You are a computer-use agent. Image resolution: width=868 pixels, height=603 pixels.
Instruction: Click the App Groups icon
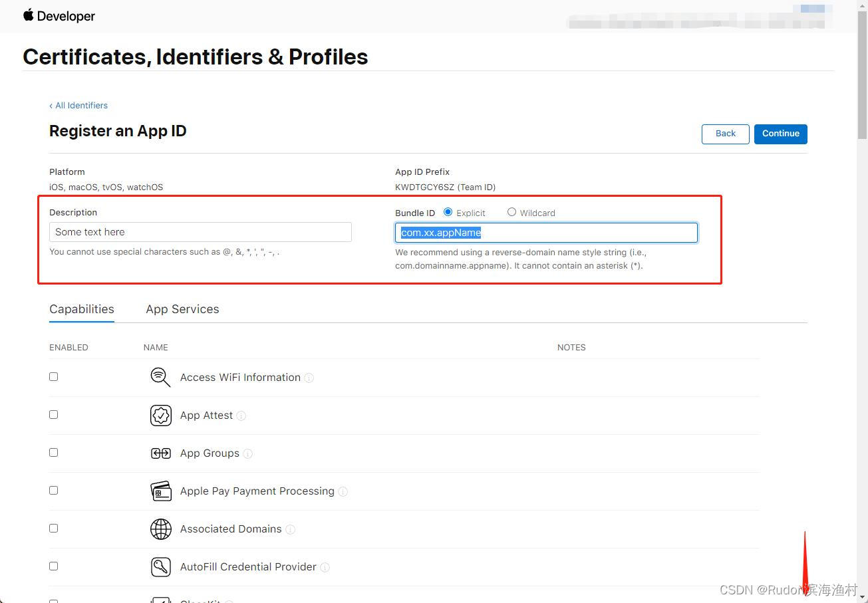tap(160, 453)
